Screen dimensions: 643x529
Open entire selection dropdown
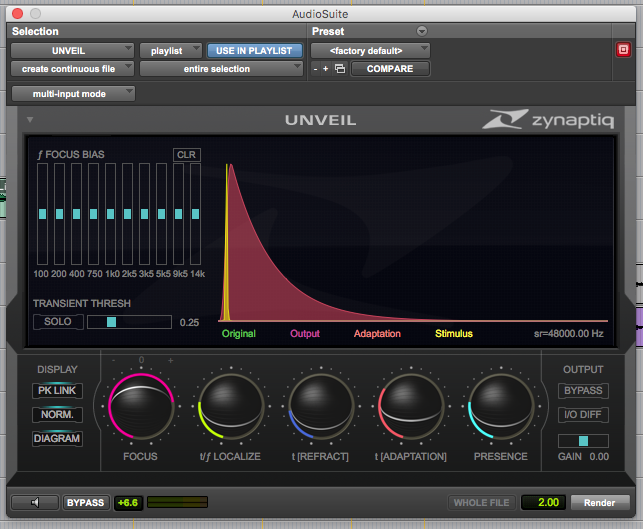pyautogui.click(x=221, y=68)
